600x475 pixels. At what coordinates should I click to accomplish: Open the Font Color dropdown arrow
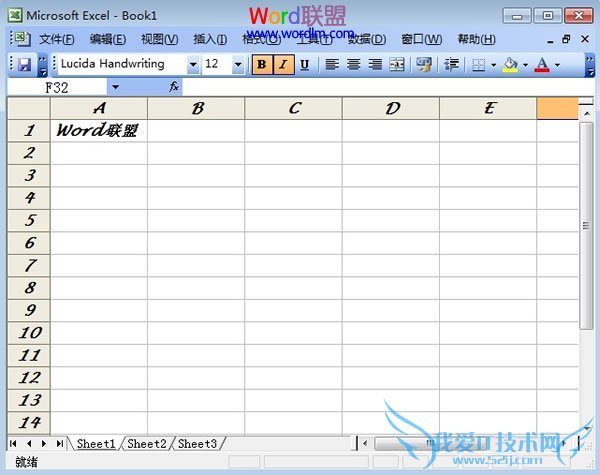pos(557,65)
